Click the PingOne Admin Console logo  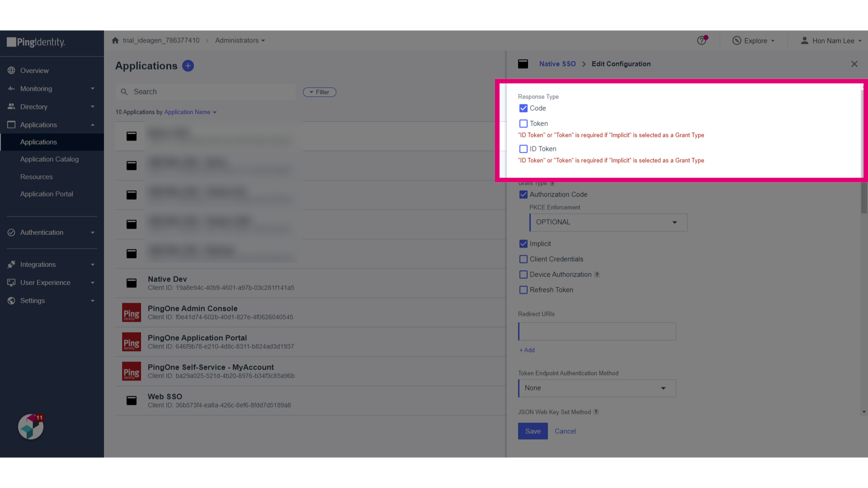132,313
